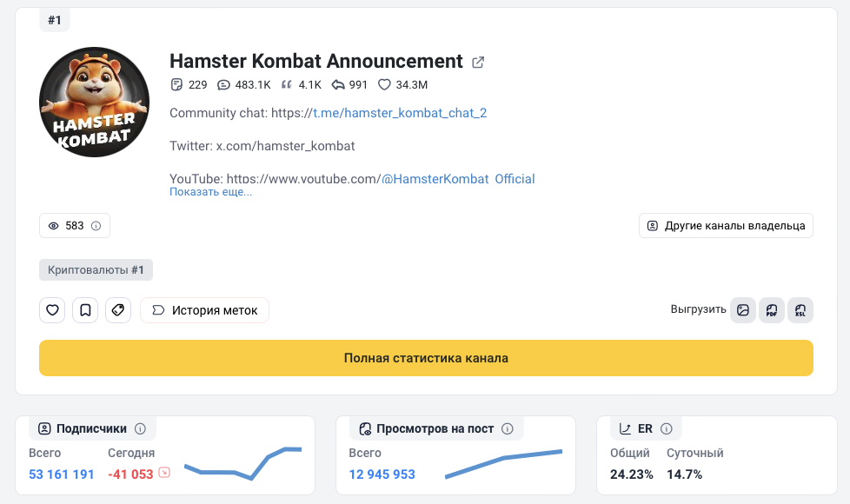
Task: Click the red subscriber decline arrow icon
Action: 163,474
